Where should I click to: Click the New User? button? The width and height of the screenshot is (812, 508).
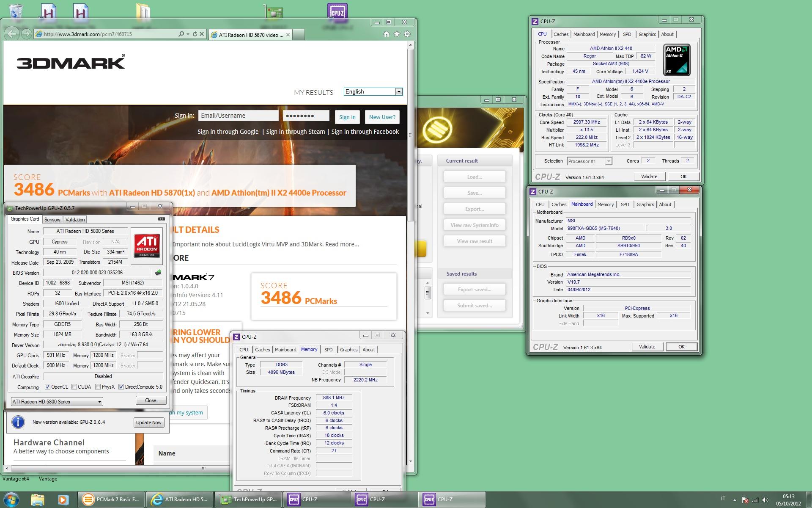[382, 117]
